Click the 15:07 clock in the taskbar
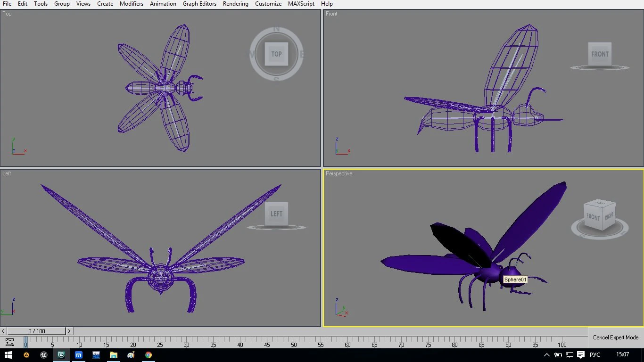The image size is (644, 362). pos(622,355)
